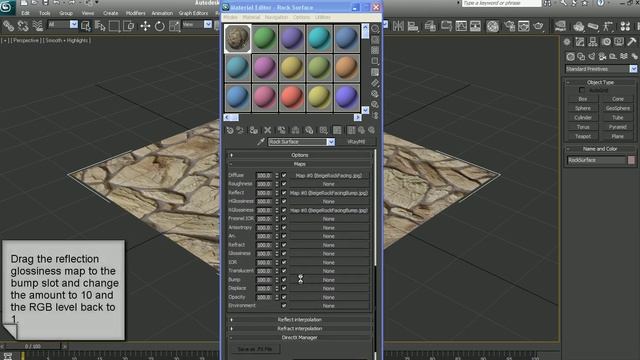Screen dimensions: 640x360
Task: Select the rock texture sample slot
Action: [x=238, y=38]
